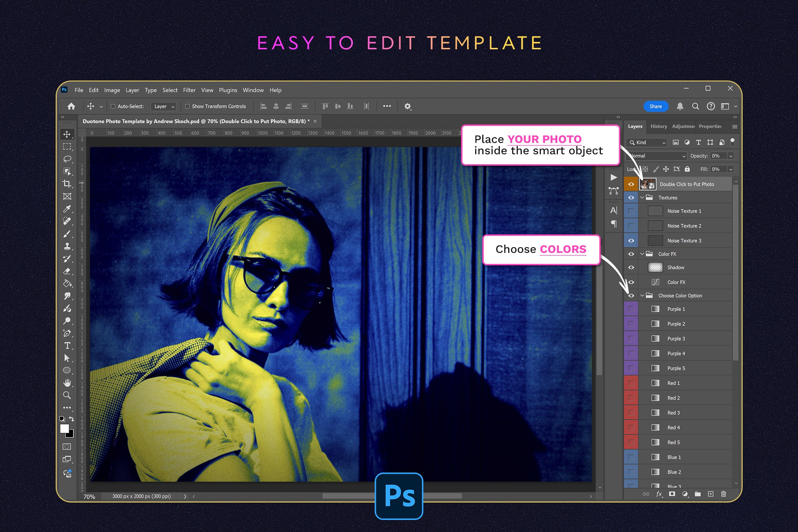Open the Filter menu

coord(189,90)
